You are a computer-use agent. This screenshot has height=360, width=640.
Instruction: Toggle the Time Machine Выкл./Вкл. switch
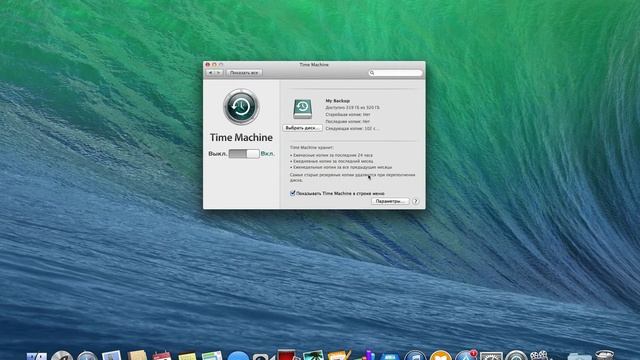point(244,154)
